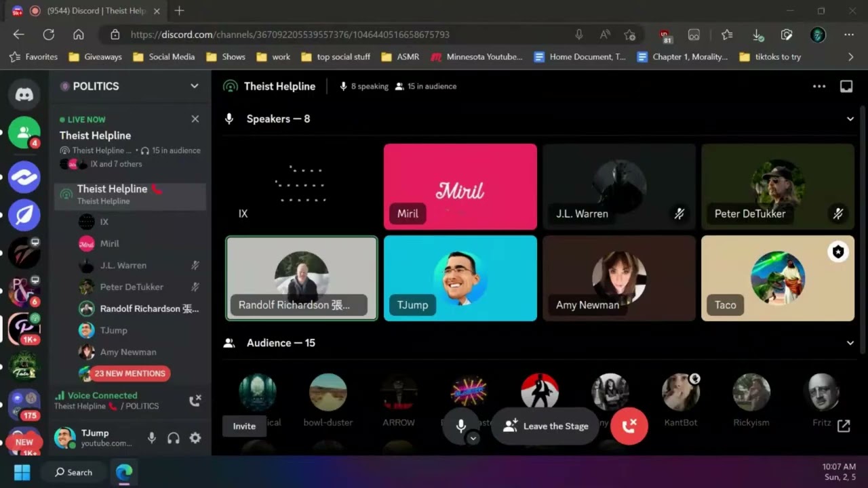Image resolution: width=868 pixels, height=488 pixels.
Task: Open the J.L. Warren speaker tile
Action: [619, 186]
